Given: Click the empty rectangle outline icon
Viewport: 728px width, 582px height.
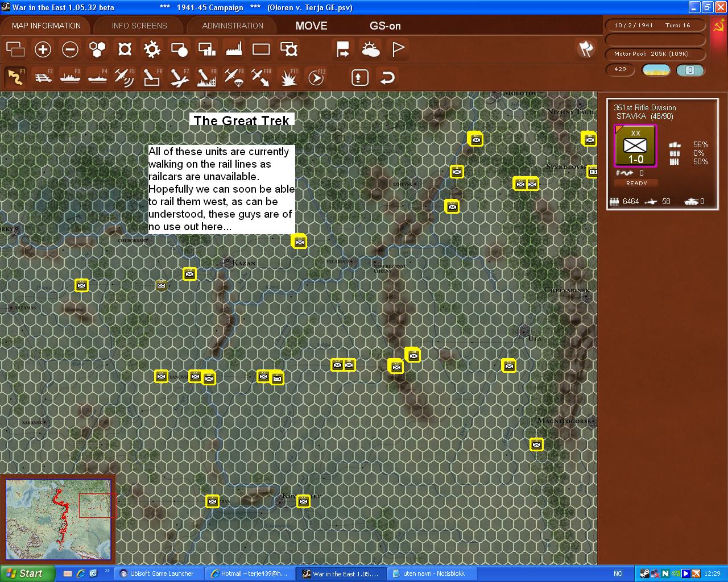Looking at the screenshot, I should (261, 49).
